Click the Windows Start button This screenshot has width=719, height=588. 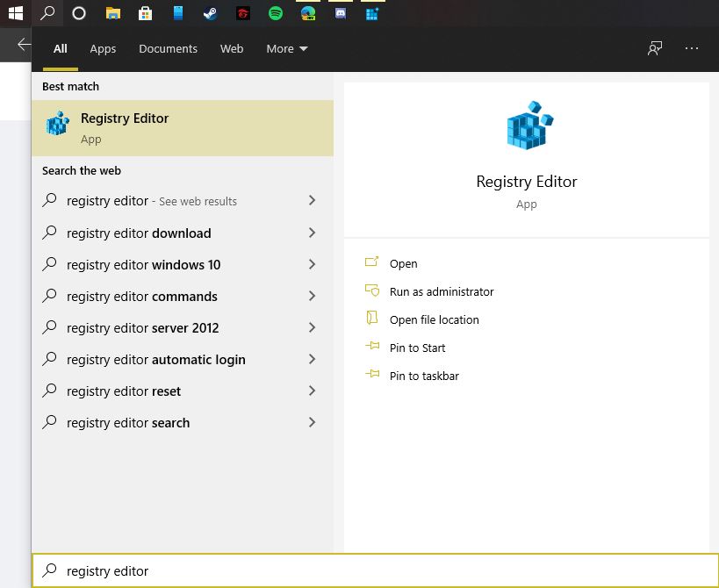coord(15,13)
